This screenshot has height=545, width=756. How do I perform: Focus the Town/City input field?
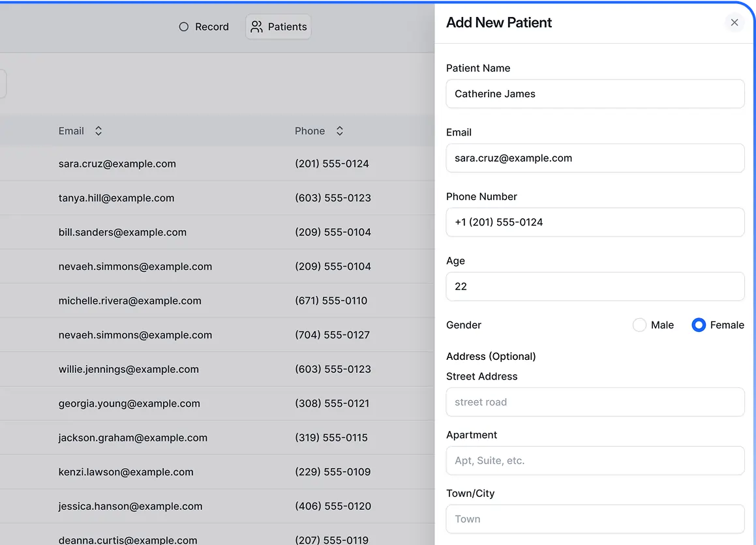(x=594, y=519)
